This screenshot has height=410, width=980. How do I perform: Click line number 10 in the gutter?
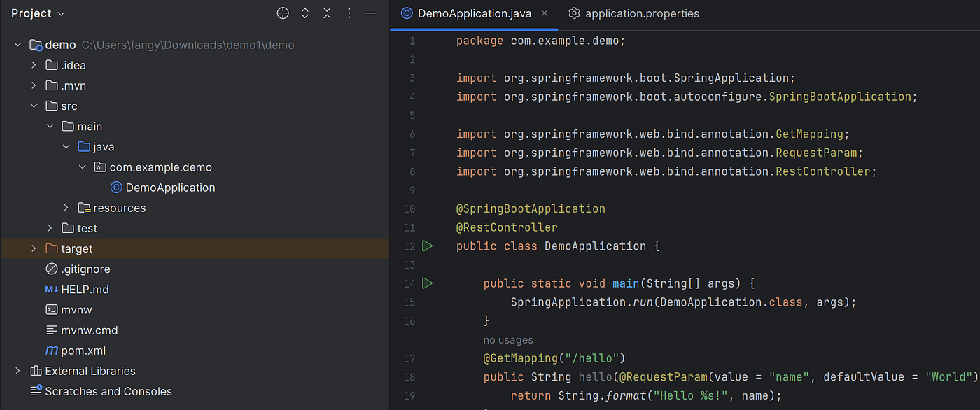tap(409, 208)
